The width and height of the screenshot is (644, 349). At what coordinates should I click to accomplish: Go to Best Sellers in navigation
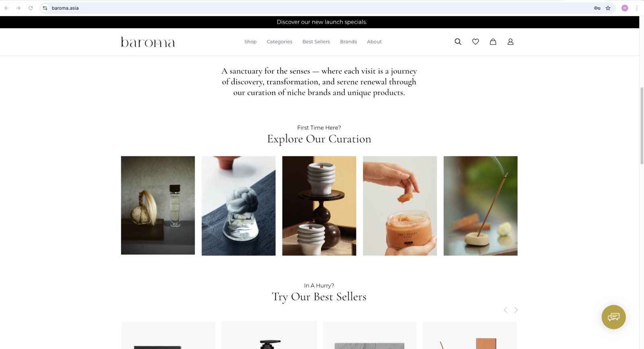tap(316, 42)
